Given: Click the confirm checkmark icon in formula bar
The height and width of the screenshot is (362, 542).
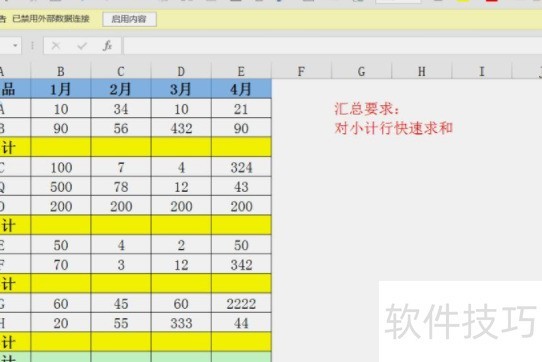Looking at the screenshot, I should (82, 46).
